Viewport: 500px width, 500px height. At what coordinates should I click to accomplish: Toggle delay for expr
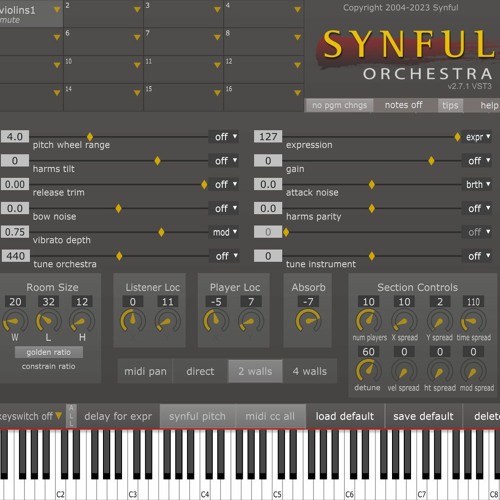coord(118,416)
